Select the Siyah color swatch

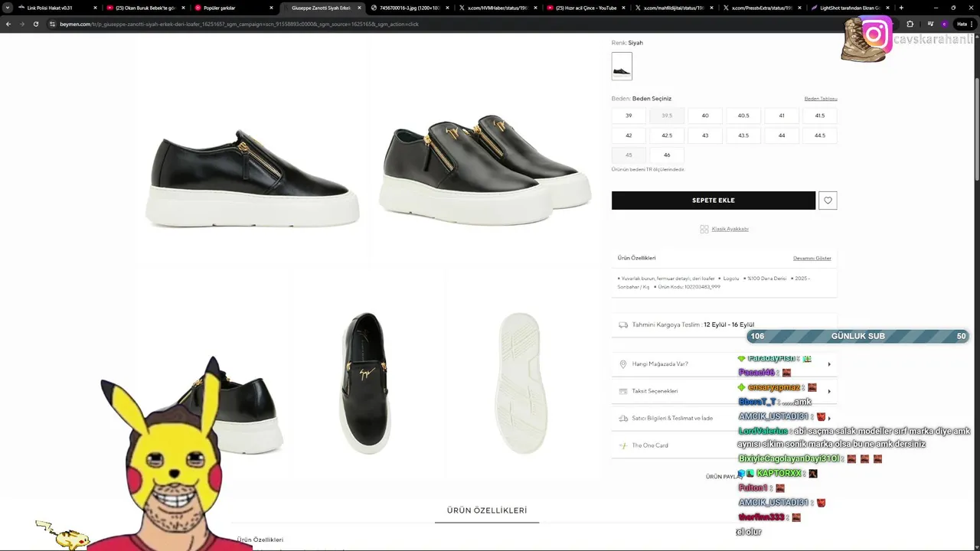tap(622, 66)
